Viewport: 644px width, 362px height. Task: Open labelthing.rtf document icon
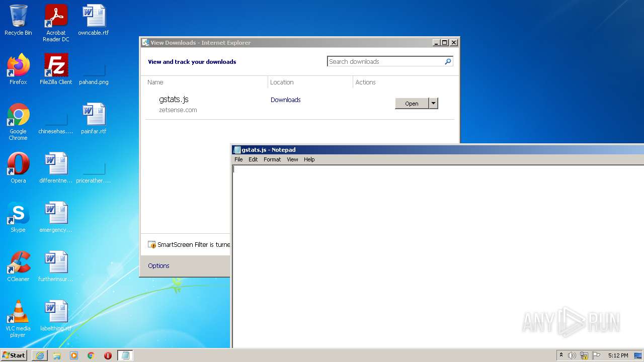(56, 316)
